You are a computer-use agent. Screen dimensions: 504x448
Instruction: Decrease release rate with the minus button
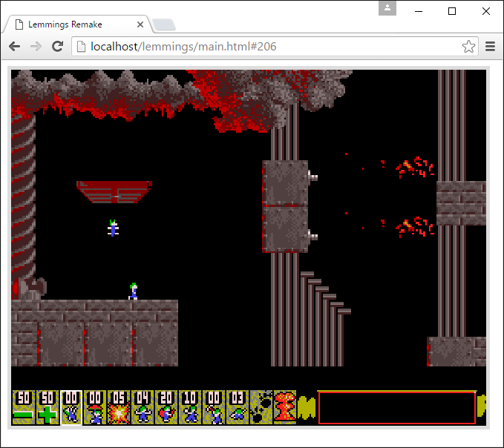click(x=24, y=407)
